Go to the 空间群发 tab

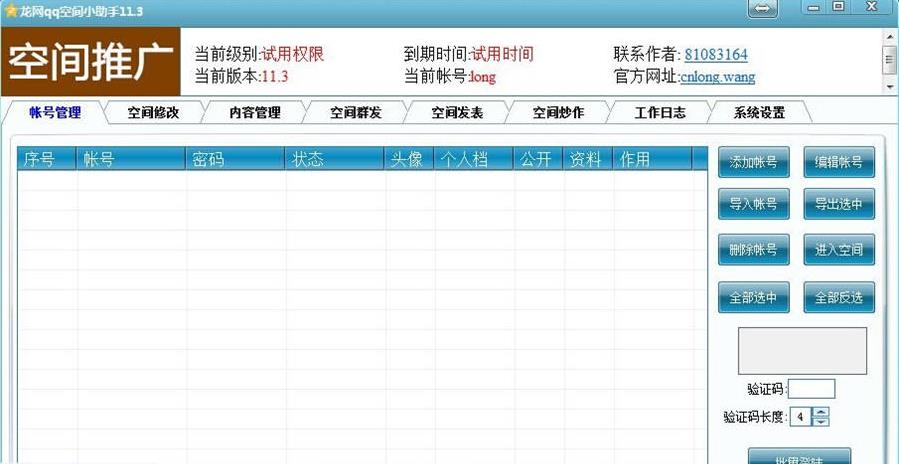tap(356, 113)
